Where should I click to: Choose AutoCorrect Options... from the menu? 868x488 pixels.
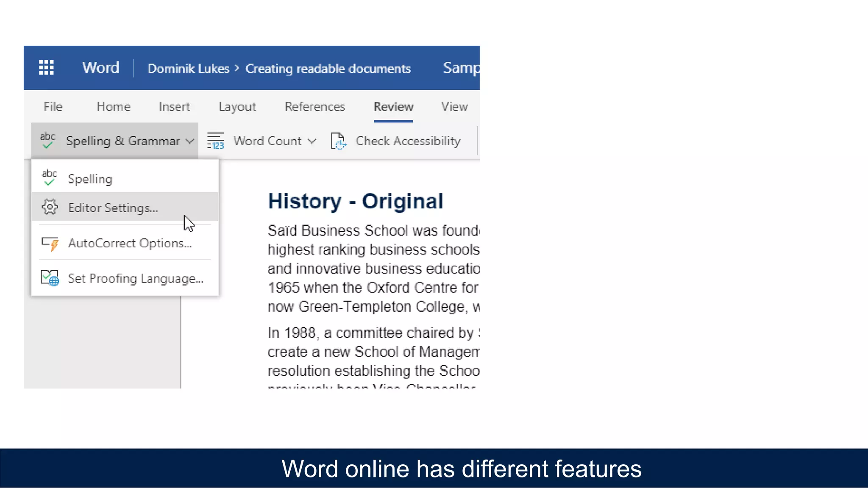pyautogui.click(x=130, y=243)
